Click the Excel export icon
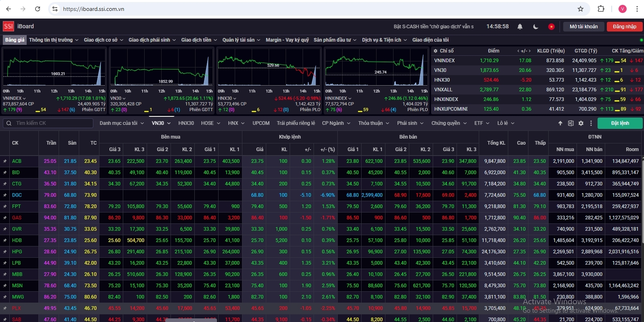 tap(570, 123)
